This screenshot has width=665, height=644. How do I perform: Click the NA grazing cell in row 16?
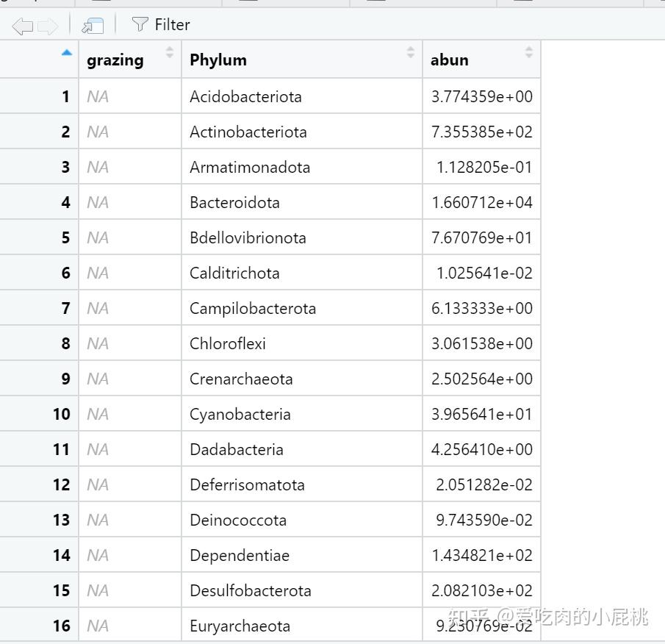[130, 625]
